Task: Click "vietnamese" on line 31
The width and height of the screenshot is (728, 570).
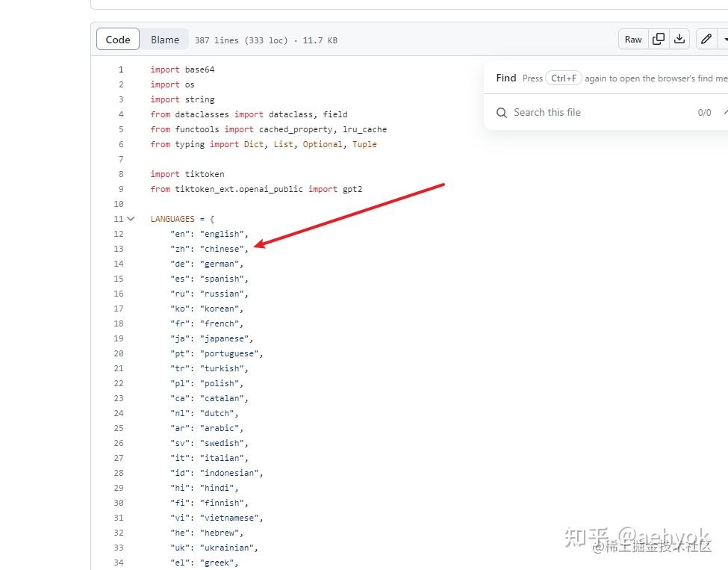Action: point(230,518)
